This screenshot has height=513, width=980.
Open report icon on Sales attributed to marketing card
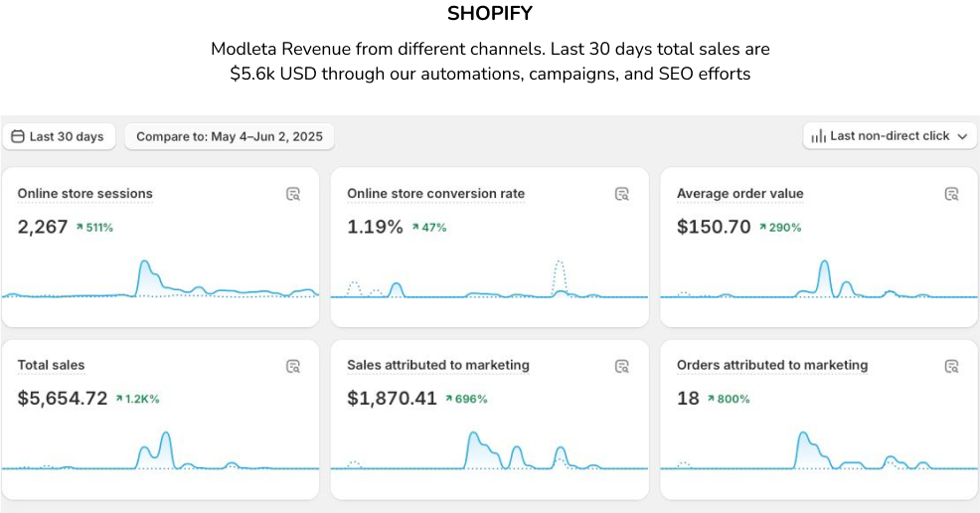[622, 366]
